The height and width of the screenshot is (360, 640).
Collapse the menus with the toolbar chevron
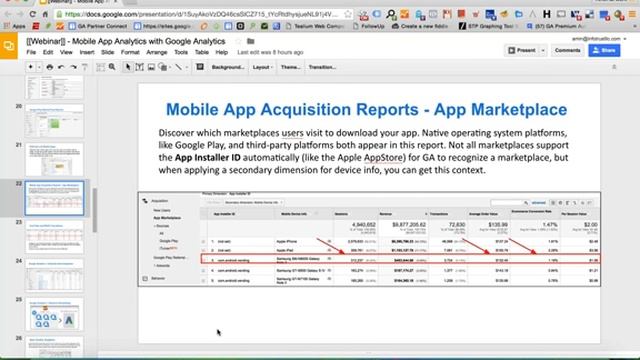pyautogui.click(x=614, y=67)
